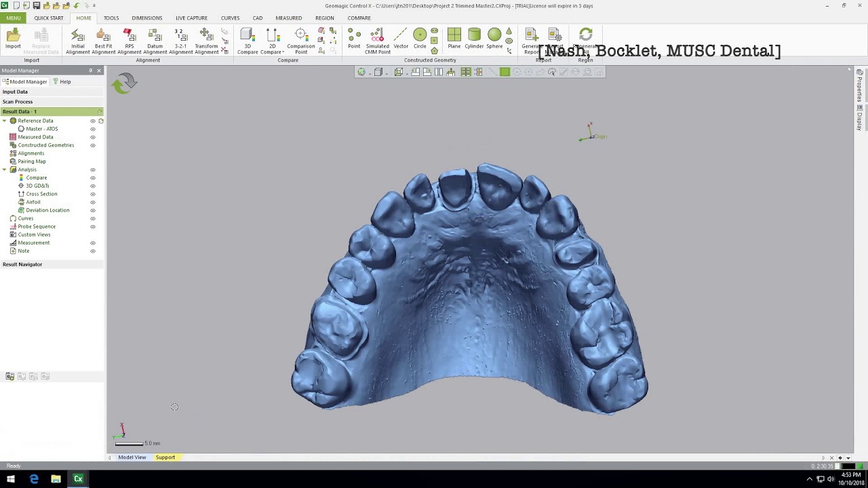Collapse the Result Data - 1 section
This screenshot has width=868, height=488.
52,111
